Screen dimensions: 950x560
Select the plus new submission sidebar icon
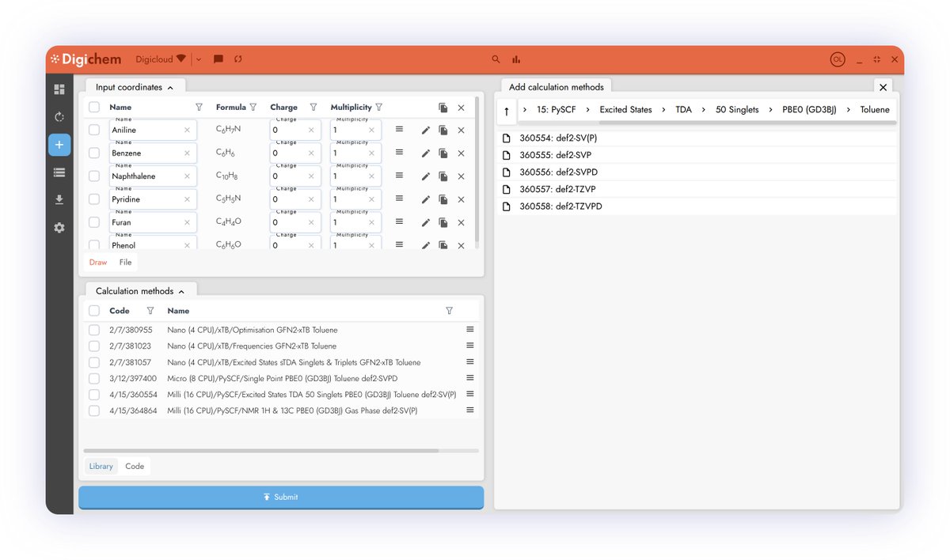(59, 145)
